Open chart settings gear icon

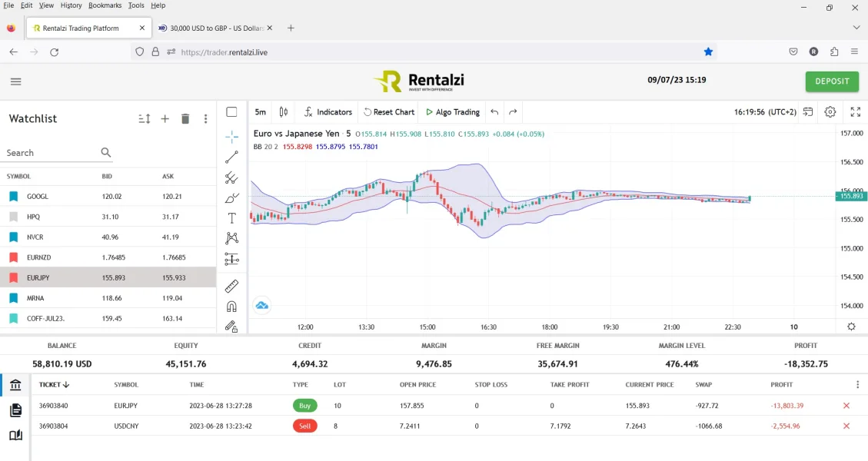point(830,112)
